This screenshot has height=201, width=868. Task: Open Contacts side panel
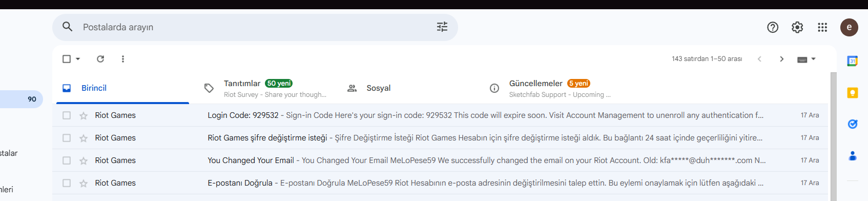point(853,155)
